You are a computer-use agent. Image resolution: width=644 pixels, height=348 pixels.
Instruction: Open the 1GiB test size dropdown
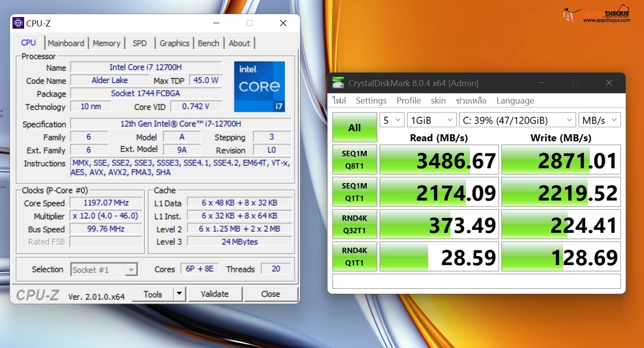tap(432, 120)
